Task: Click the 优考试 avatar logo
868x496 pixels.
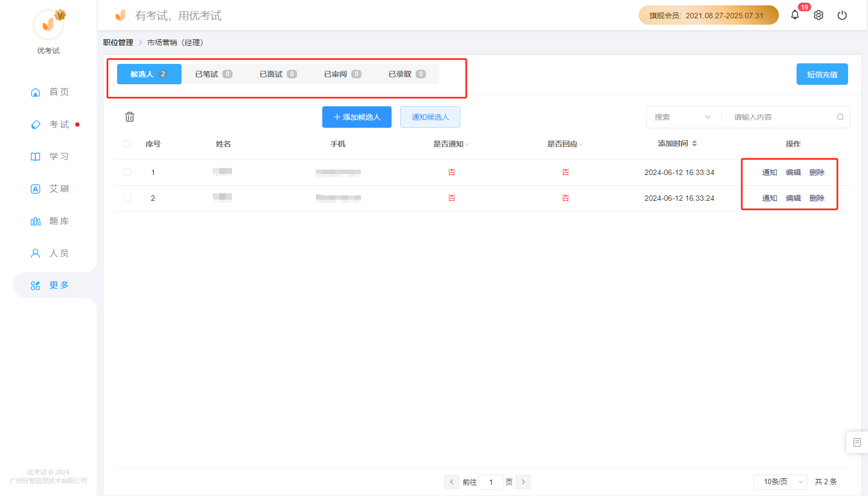Action: click(48, 24)
